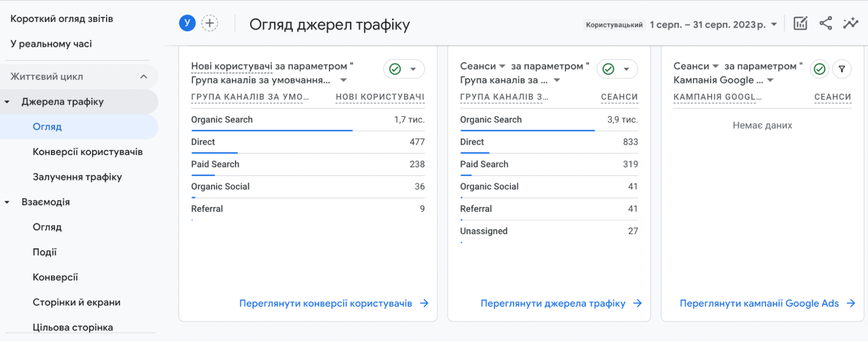Click the share report icon
Viewport: 868px width, 342px height.
click(825, 23)
